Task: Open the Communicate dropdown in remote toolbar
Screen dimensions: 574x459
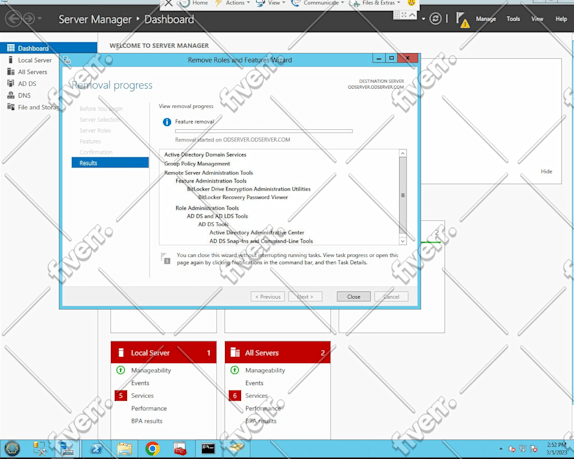Action: click(x=318, y=3)
